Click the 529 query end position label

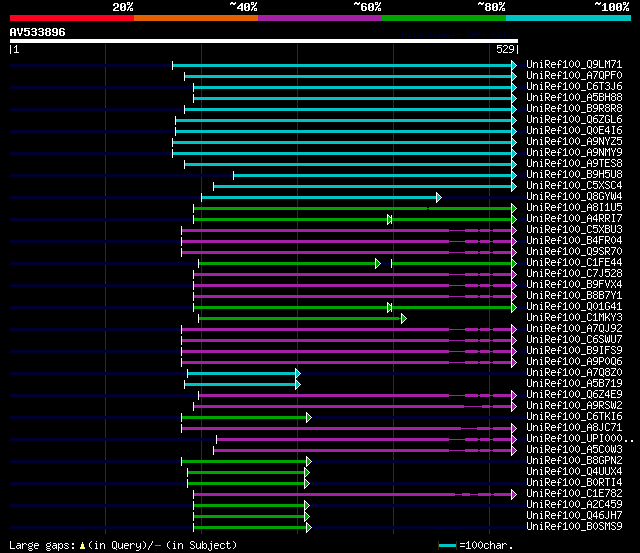pos(505,49)
